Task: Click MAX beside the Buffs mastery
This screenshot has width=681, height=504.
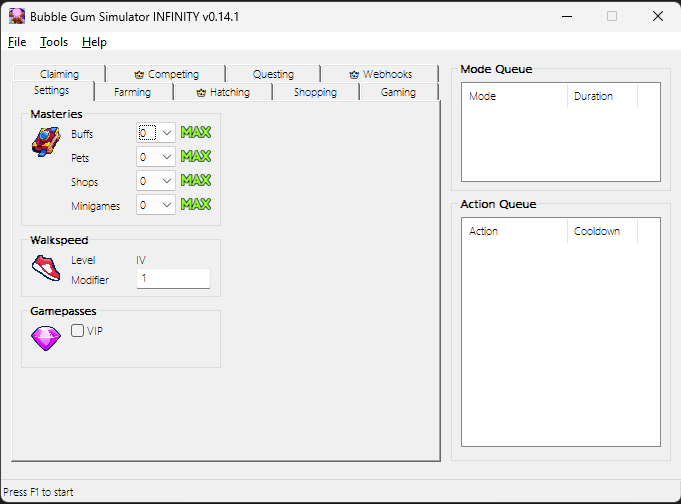Action: tap(196, 132)
